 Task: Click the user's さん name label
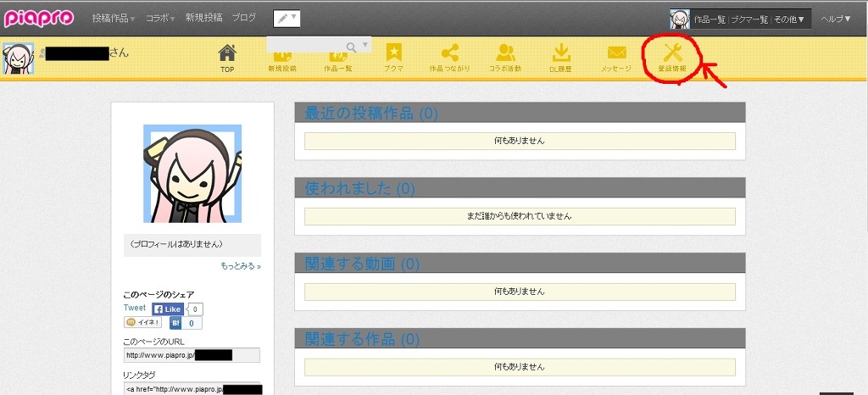(119, 53)
